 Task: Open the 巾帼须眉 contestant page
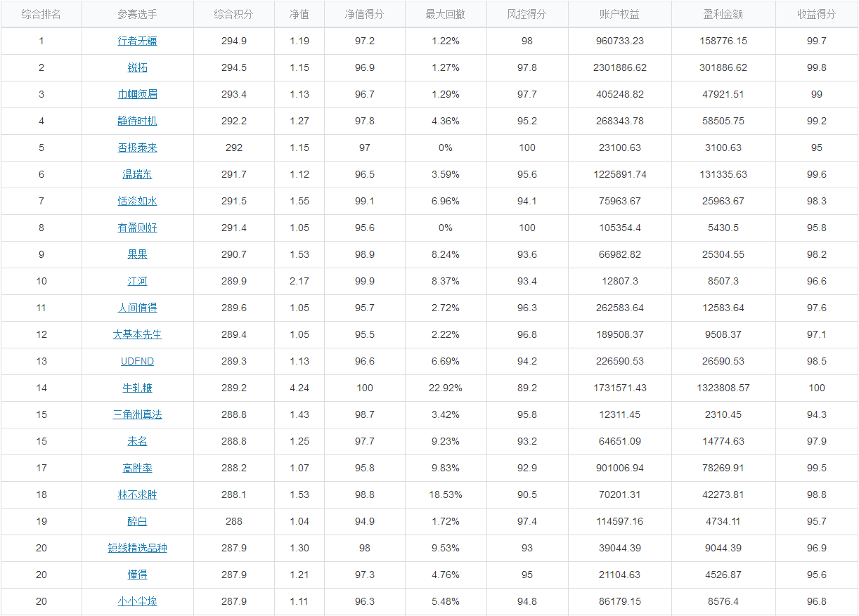pos(137,94)
